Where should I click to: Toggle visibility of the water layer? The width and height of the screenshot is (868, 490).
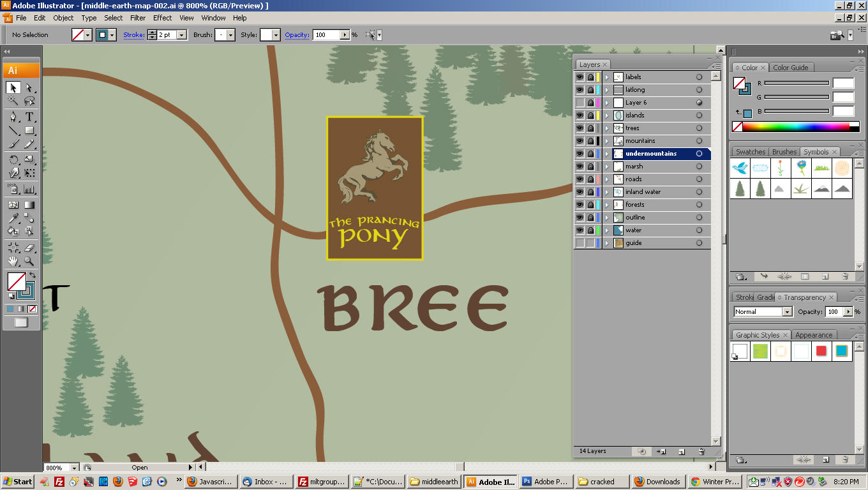pos(580,230)
